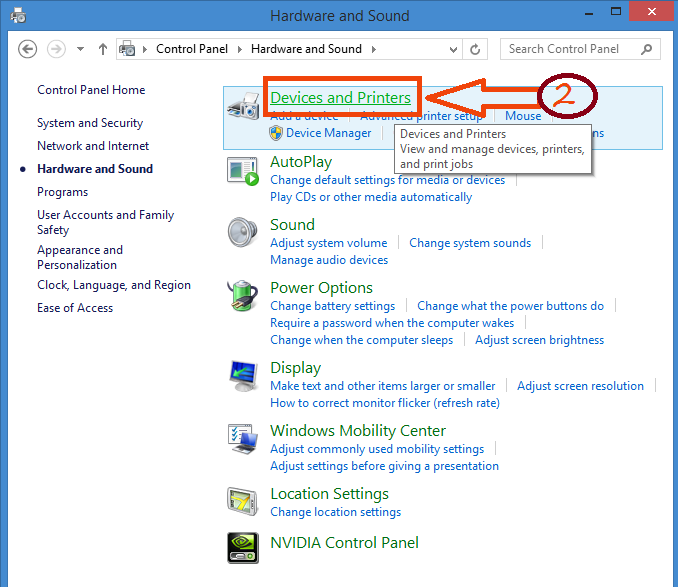The image size is (678, 587).
Task: Expand the address bar history dropdown
Action: 453,50
